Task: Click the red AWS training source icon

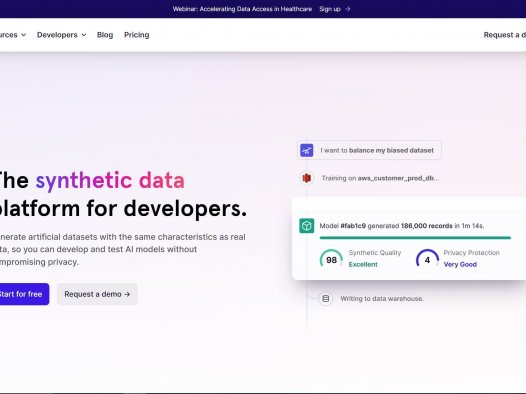Action: tap(307, 178)
